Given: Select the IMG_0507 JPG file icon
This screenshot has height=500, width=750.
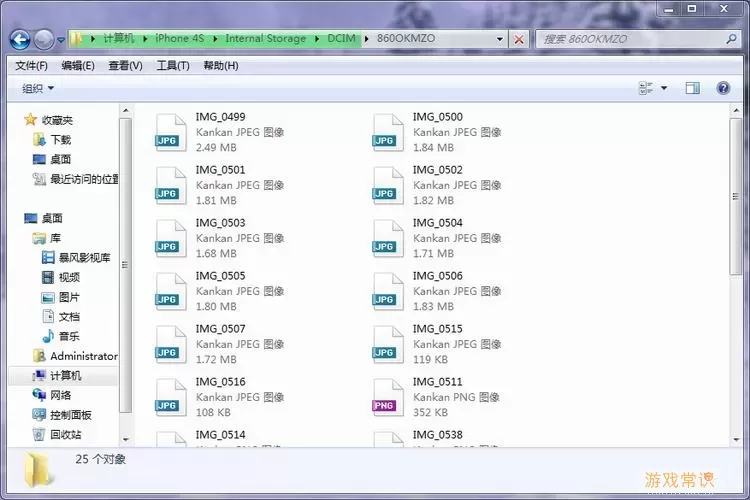Looking at the screenshot, I should click(x=171, y=345).
